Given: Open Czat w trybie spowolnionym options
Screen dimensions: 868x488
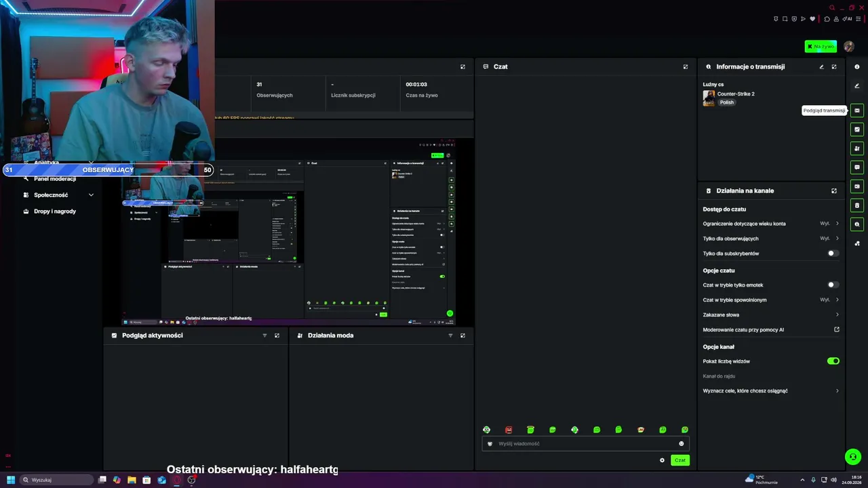Looking at the screenshot, I should pos(772,300).
